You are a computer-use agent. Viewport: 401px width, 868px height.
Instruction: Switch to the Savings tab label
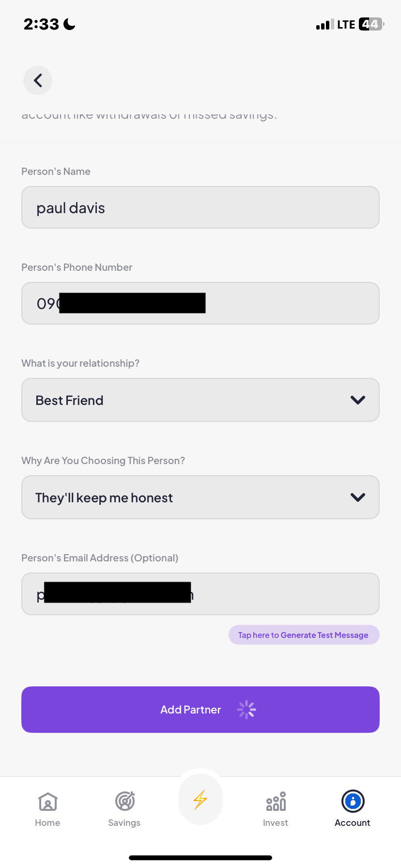point(124,823)
